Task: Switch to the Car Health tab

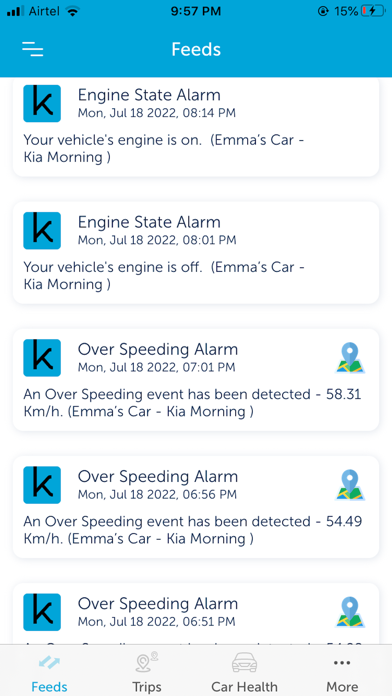Action: point(244,671)
